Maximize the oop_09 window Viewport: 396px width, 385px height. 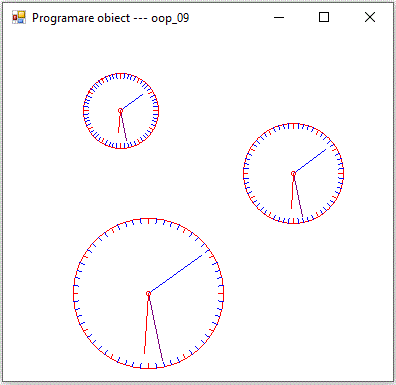(324, 17)
